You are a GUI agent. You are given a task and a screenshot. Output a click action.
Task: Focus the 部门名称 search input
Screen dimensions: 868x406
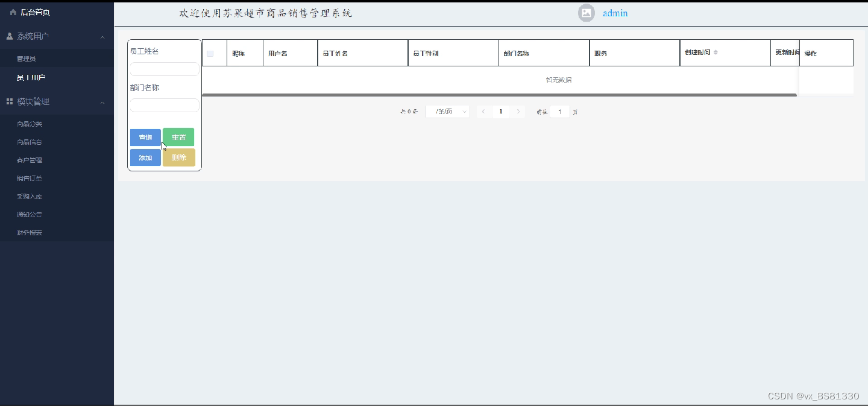coord(165,105)
